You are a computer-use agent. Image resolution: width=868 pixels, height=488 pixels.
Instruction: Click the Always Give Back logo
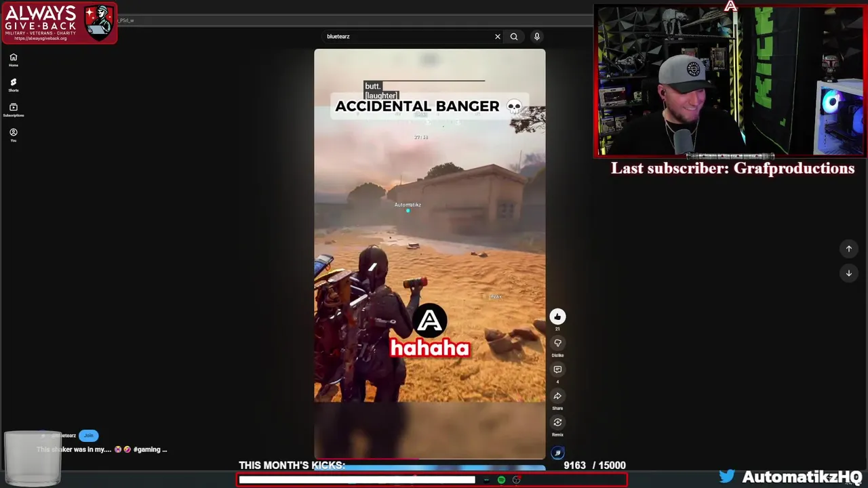point(60,22)
